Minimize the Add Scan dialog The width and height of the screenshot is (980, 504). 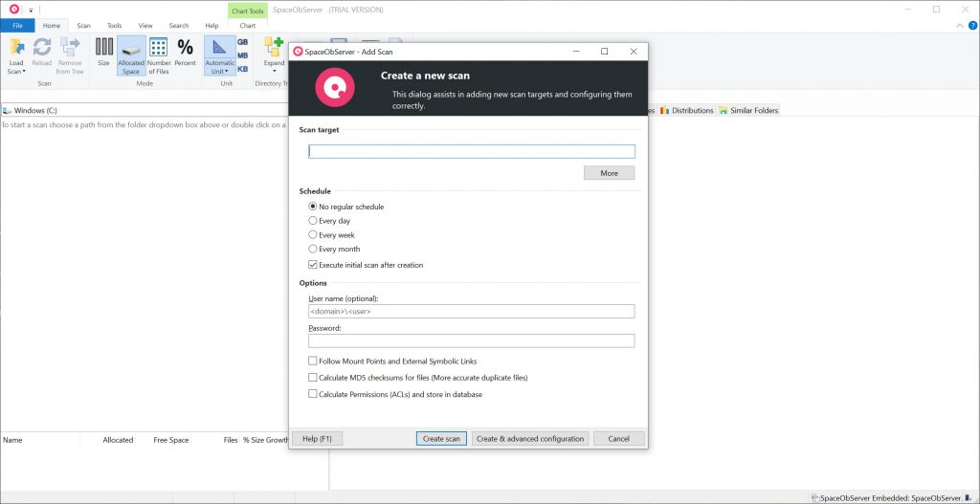(x=575, y=52)
